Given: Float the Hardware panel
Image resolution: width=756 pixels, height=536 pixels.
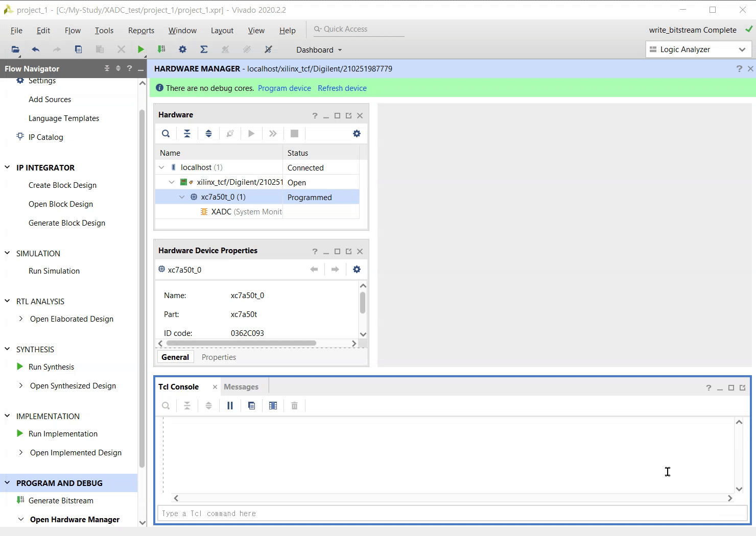Looking at the screenshot, I should pyautogui.click(x=348, y=116).
